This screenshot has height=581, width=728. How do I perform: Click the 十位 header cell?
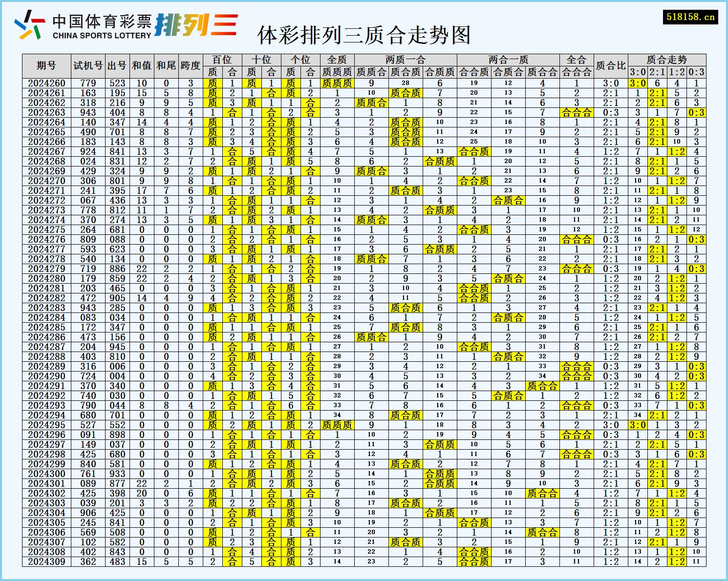click(x=261, y=60)
